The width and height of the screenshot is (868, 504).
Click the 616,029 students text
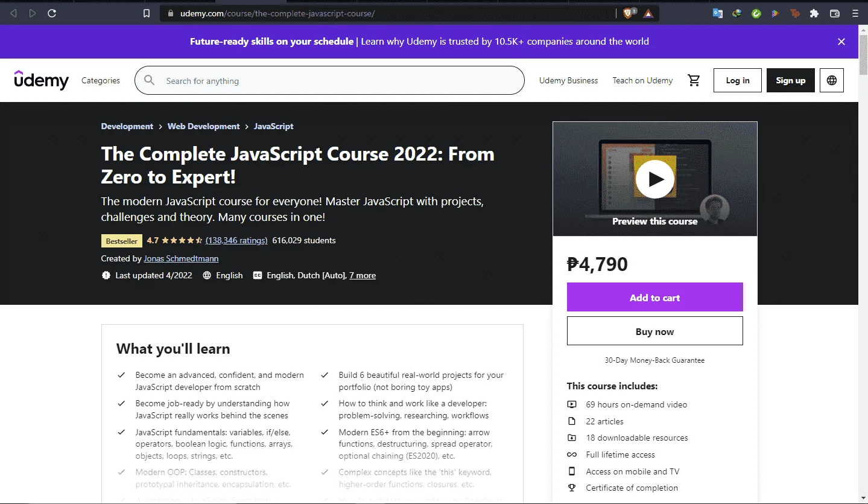tap(304, 240)
